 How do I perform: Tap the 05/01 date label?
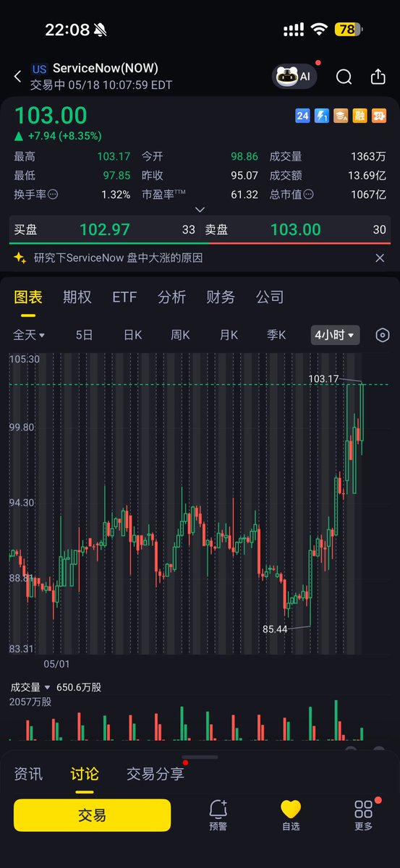(x=56, y=663)
